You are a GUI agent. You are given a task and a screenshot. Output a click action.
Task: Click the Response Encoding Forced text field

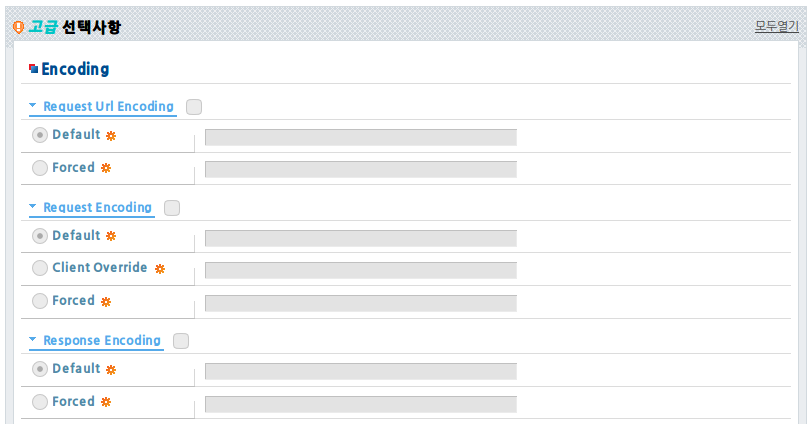click(361, 404)
